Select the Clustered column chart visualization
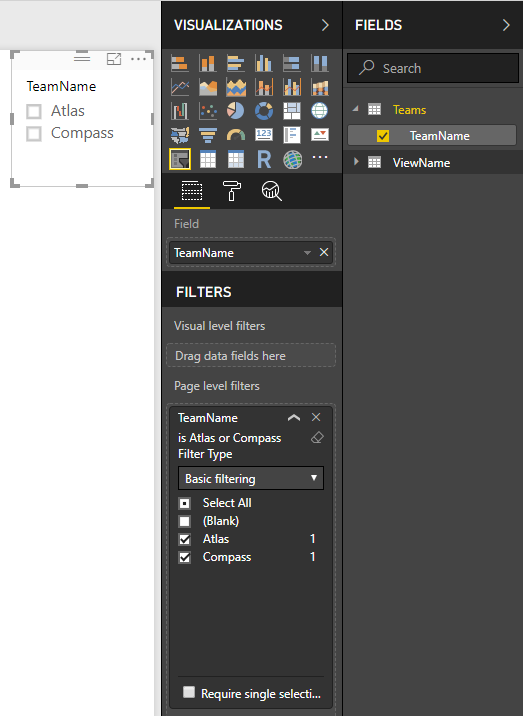This screenshot has width=523, height=716. point(264,63)
